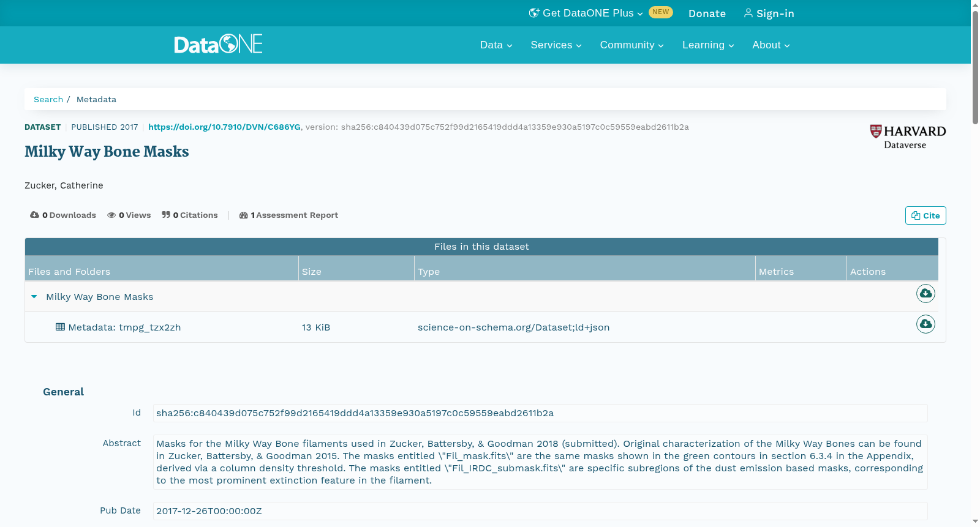Image resolution: width=980 pixels, height=527 pixels.
Task: Click the Files and Folders column header
Action: 162,269
